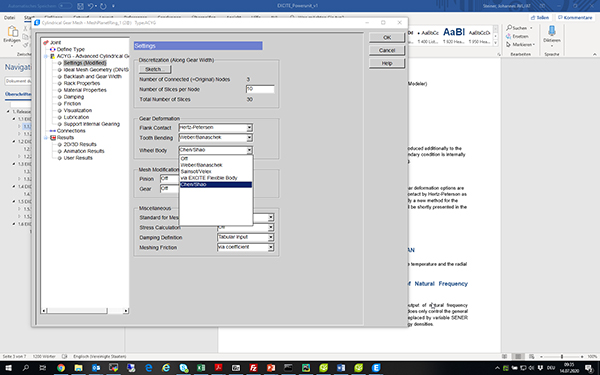Click the Help button in dialog
Screen dimensions: 600x375
click(x=387, y=63)
